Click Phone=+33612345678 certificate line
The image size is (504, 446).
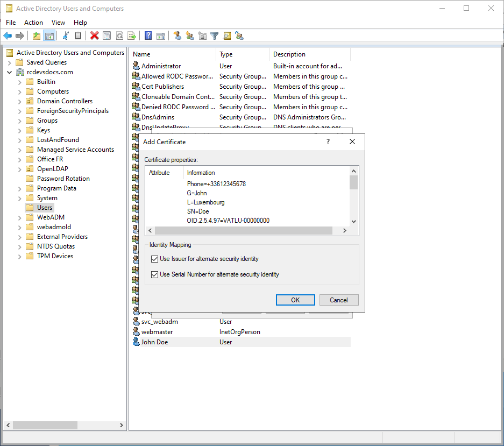click(216, 184)
